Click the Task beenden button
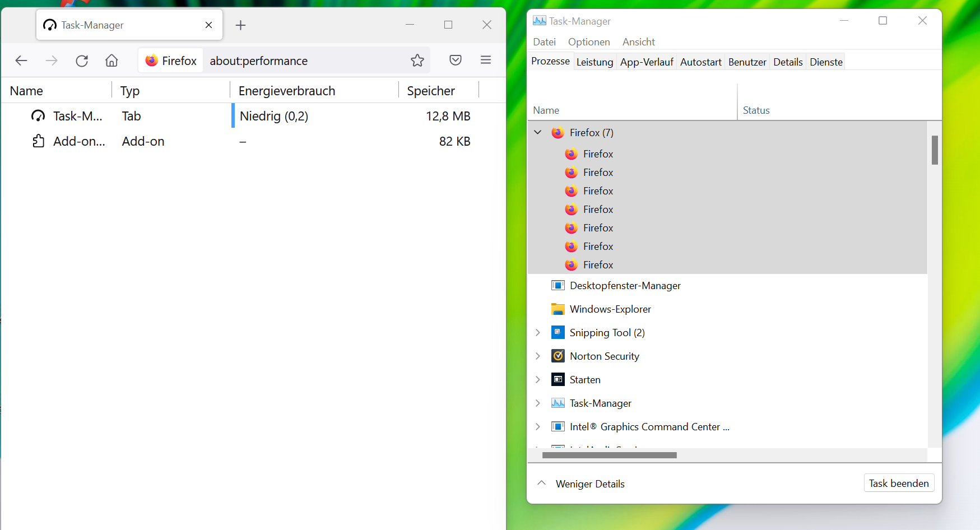This screenshot has height=530, width=980. (899, 483)
